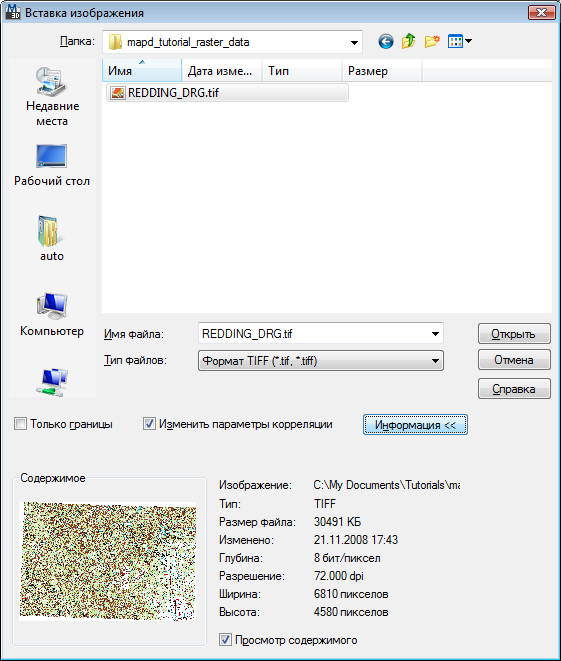Click the file size value 30491 КБ
561x661 pixels.
click(x=337, y=522)
